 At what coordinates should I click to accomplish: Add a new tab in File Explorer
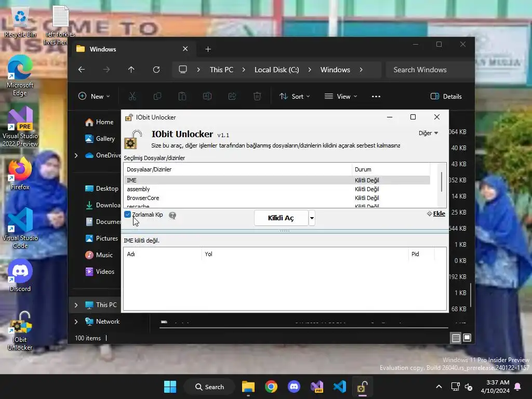tap(208, 49)
